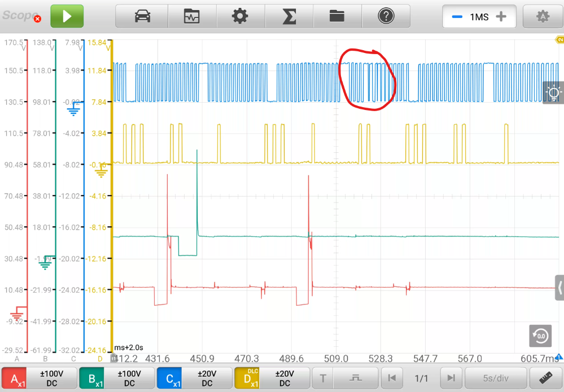Open channel A ±100V DC range settings
This screenshot has height=392, width=564.
(52, 378)
